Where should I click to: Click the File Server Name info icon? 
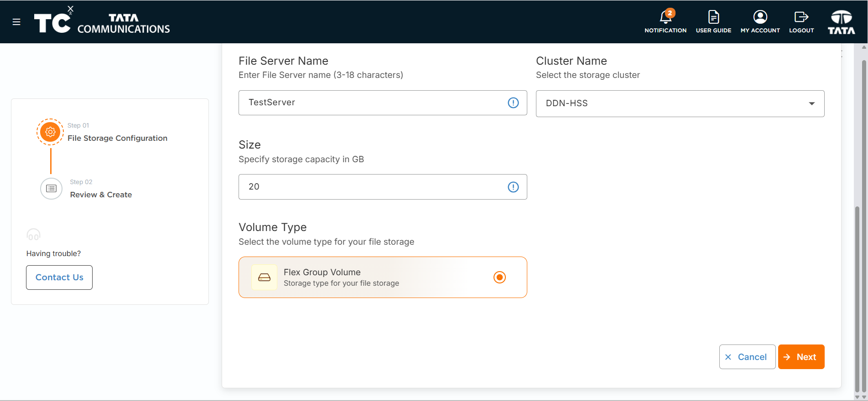[x=513, y=103]
